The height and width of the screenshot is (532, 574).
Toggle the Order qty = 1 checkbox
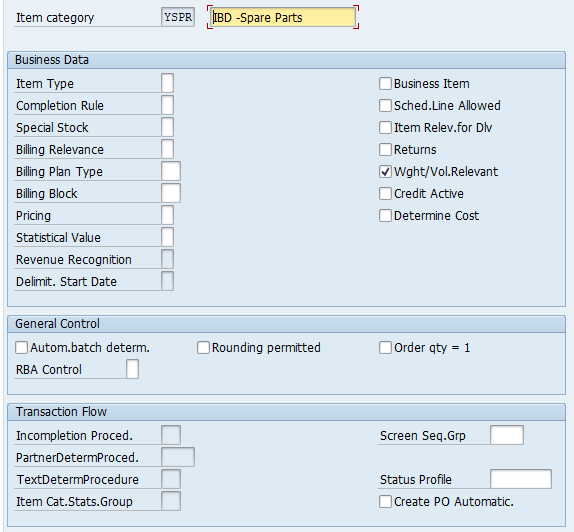[385, 347]
